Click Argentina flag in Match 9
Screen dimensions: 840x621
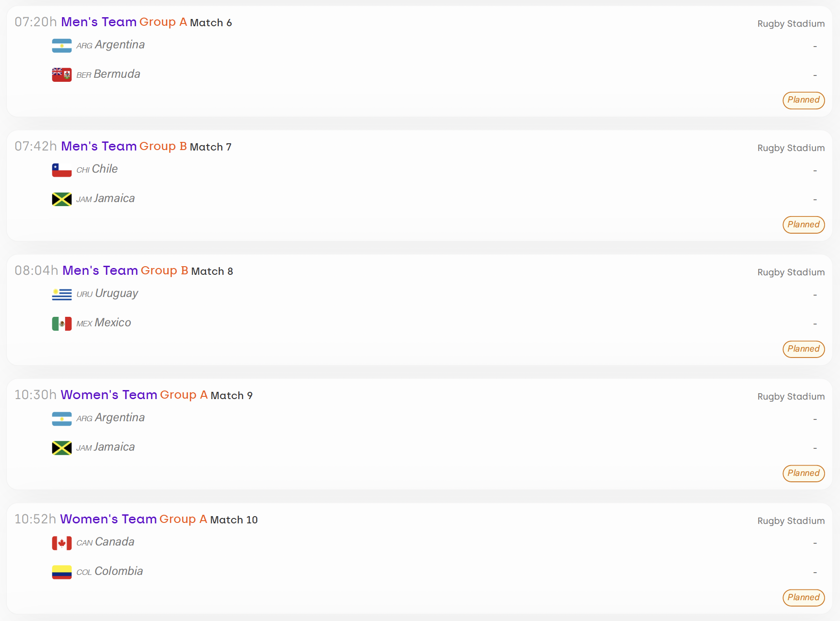pyautogui.click(x=61, y=419)
